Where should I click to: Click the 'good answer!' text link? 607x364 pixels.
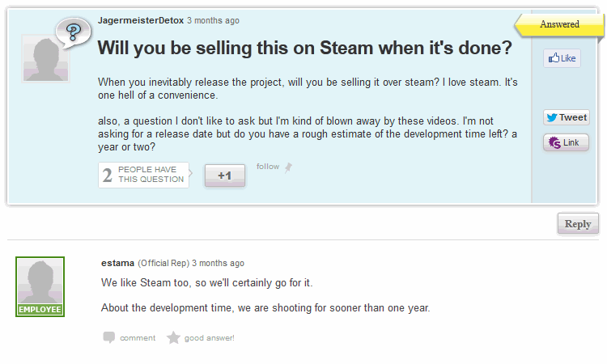(209, 338)
